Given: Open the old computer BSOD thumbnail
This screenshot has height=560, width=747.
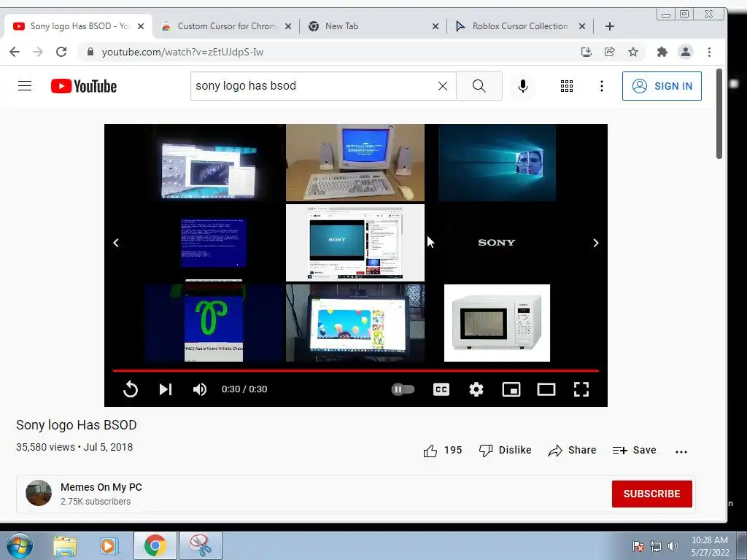Looking at the screenshot, I should [x=355, y=163].
